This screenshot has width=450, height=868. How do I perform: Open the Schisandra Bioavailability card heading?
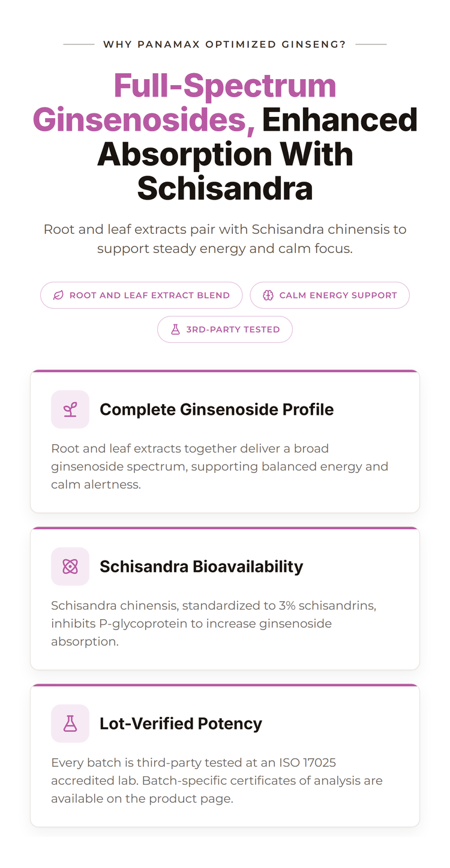202,566
